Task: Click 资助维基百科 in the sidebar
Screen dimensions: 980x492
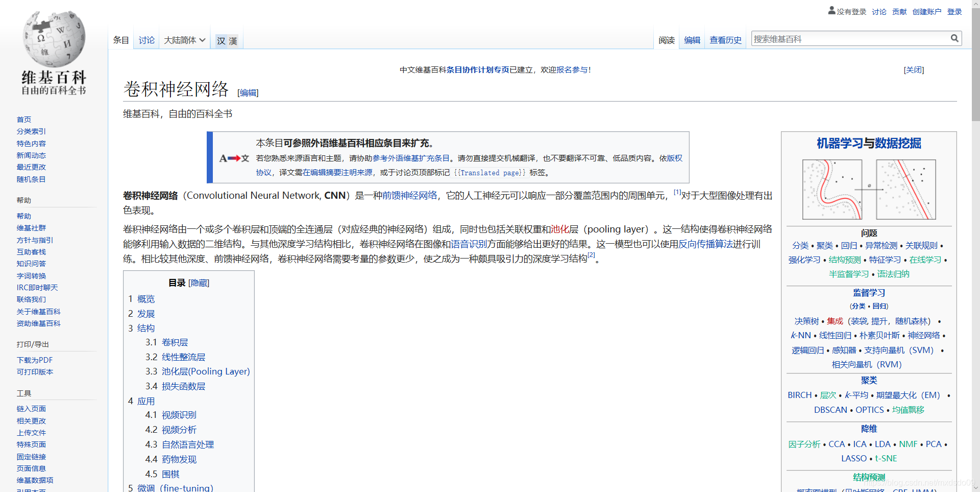Action: (38, 323)
